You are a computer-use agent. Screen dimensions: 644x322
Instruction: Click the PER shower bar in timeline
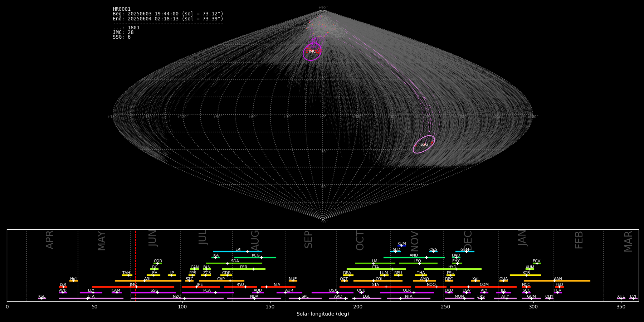click(244, 269)
